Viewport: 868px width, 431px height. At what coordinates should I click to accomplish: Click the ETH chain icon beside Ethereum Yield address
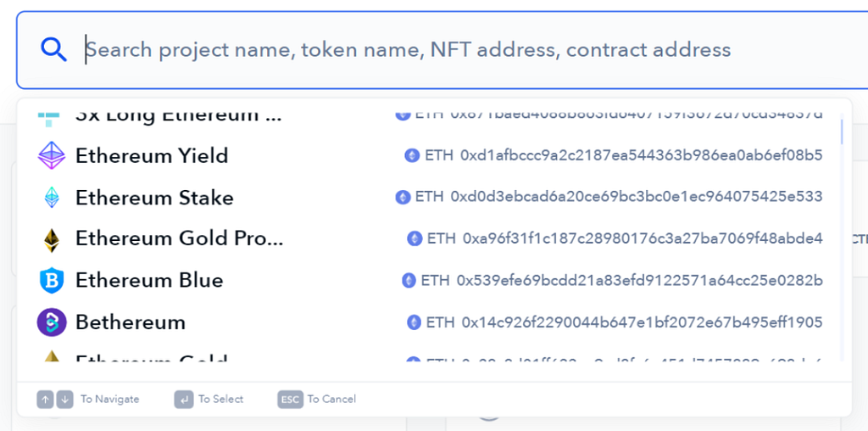(x=412, y=155)
